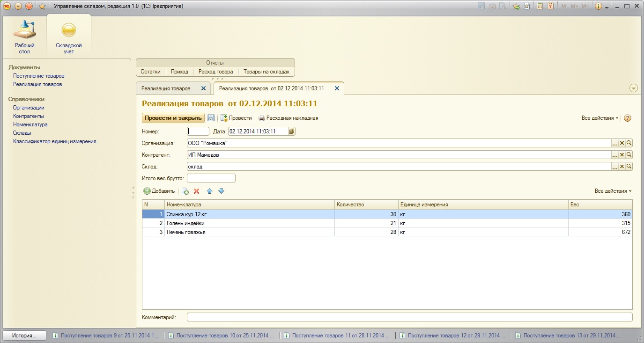Switch to the first Реализация товаров tab
The width and height of the screenshot is (644, 343).
click(x=166, y=88)
